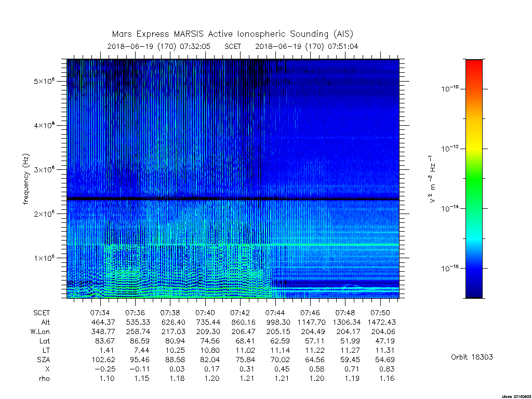Click the time tick '07:48'
The height and width of the screenshot is (399, 532).
[345, 313]
